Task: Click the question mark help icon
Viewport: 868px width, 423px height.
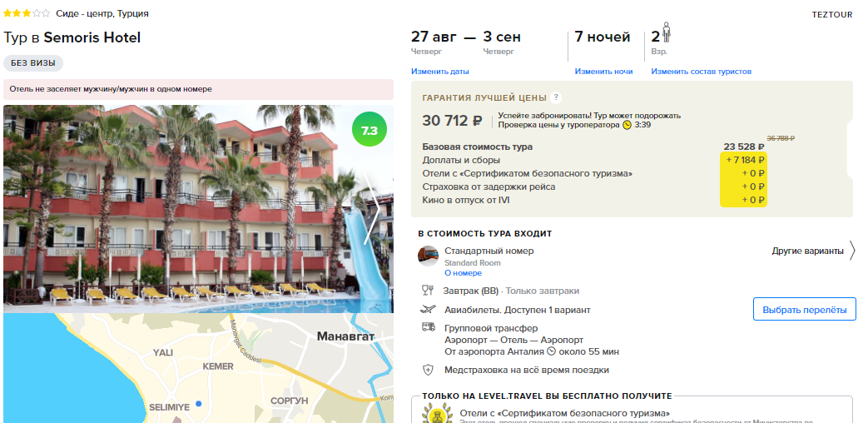Action: 556,98
